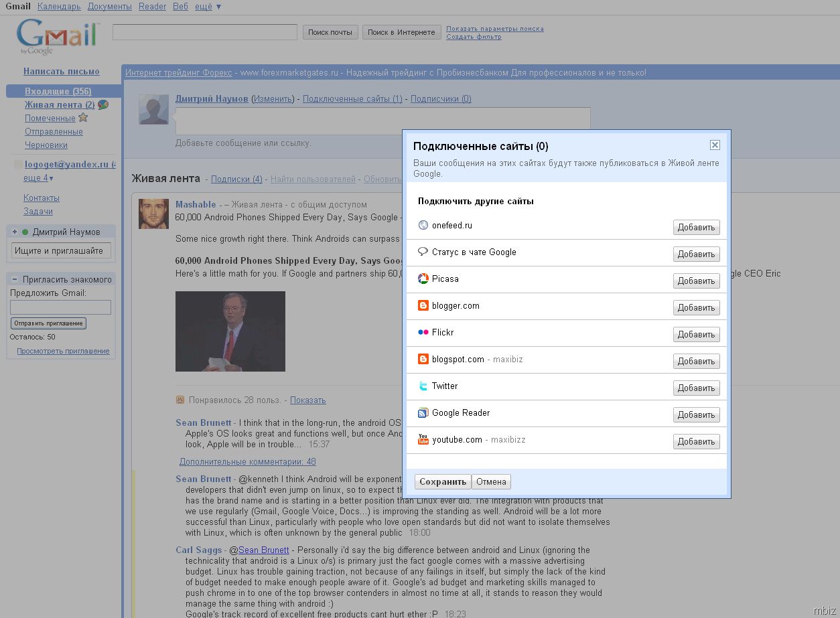
Task: Click the mail search input field
Action: 205,31
